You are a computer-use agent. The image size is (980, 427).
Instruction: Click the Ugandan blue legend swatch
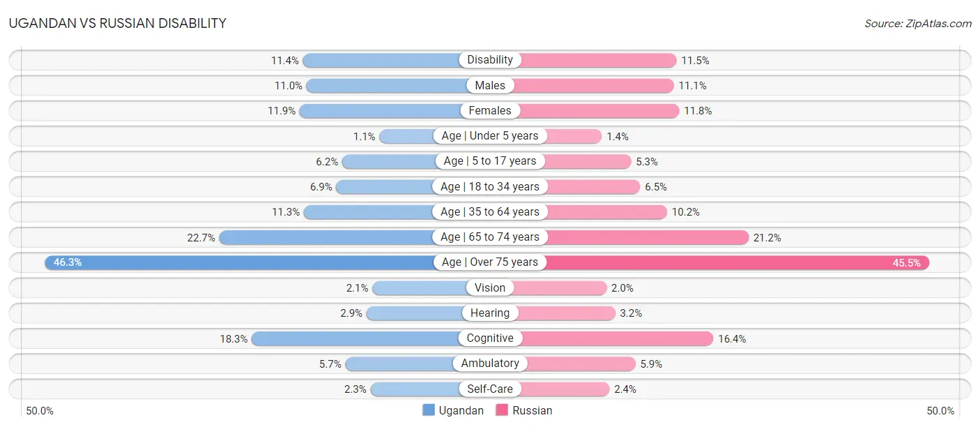tap(429, 410)
